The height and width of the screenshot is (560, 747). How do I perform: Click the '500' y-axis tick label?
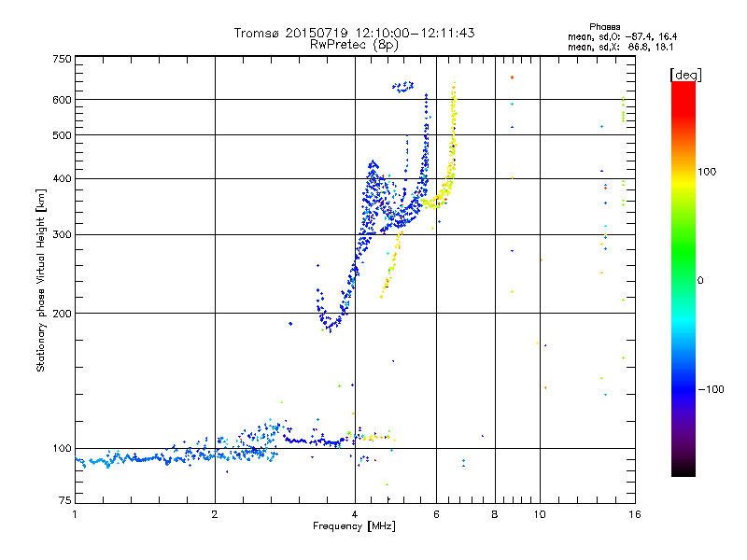pyautogui.click(x=62, y=135)
